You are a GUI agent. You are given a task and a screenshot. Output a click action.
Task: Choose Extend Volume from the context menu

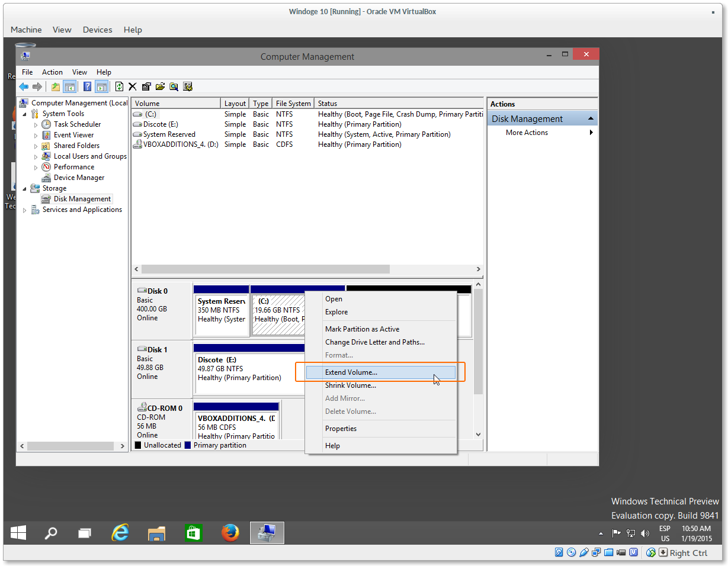point(351,372)
